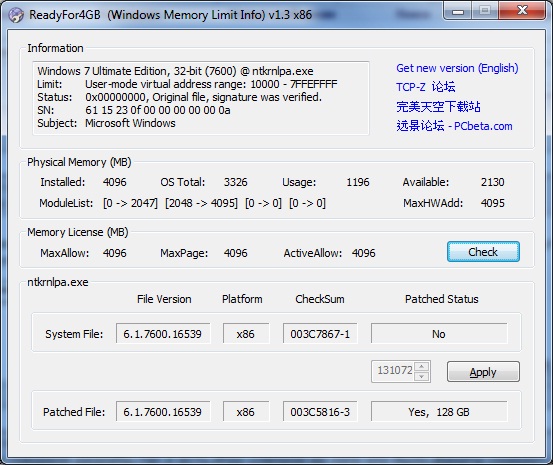Click the System File CheckSum field
The image size is (553, 465).
point(320,333)
